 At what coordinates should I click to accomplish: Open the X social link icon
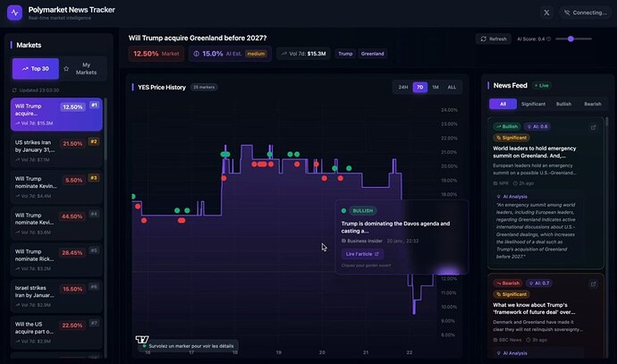tap(547, 13)
